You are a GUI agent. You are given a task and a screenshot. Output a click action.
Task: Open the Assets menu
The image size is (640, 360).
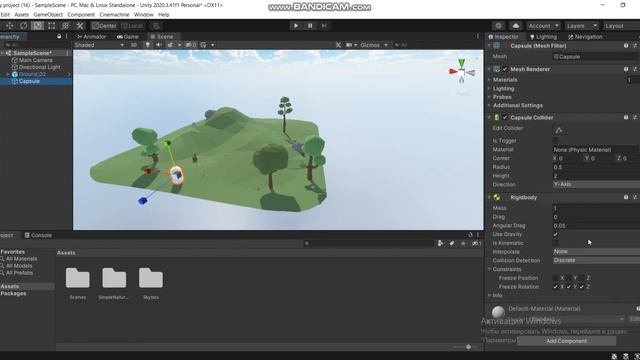(x=22, y=14)
